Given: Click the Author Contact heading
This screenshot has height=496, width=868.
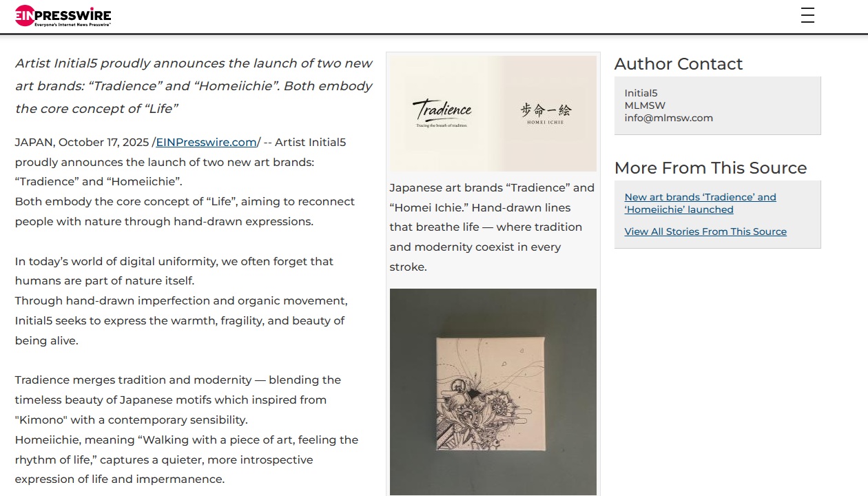Looking at the screenshot, I should [678, 64].
